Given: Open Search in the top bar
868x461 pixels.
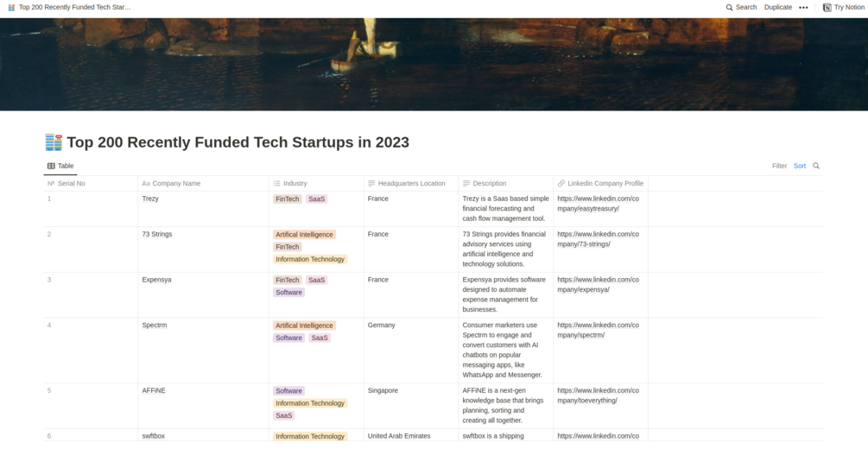Looking at the screenshot, I should pyautogui.click(x=741, y=7).
